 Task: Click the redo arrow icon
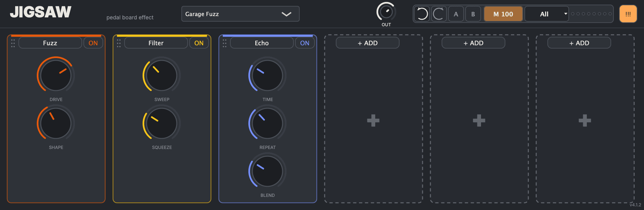coord(439,14)
